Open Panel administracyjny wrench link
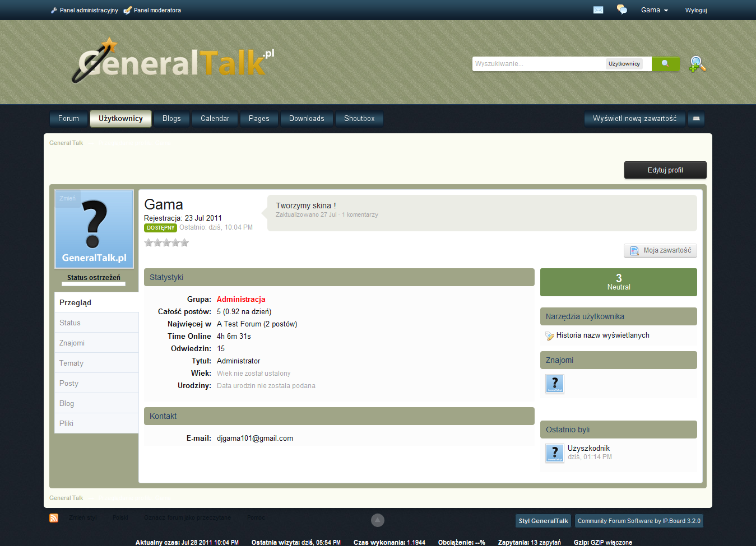This screenshot has height=546, width=756. coord(85,10)
